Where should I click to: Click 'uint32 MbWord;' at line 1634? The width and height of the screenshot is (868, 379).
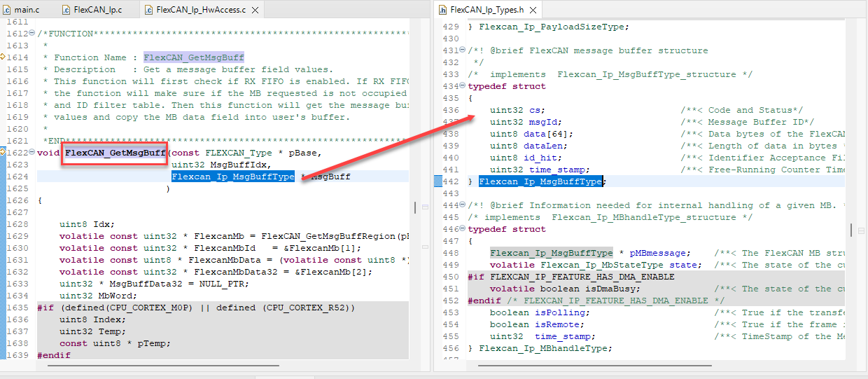click(99, 296)
